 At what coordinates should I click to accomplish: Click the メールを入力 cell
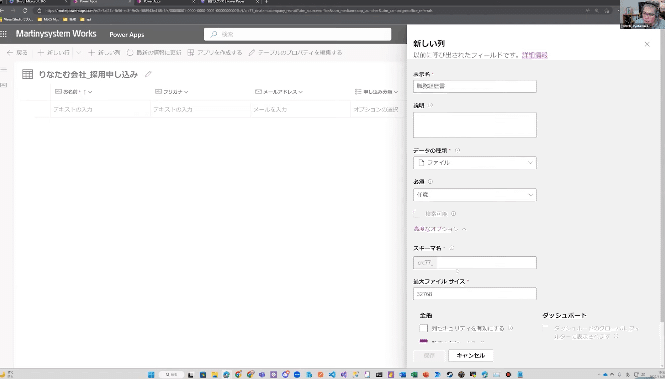(300, 109)
